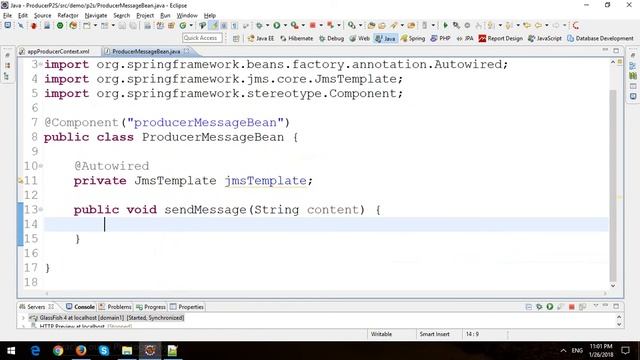The width and height of the screenshot is (640, 360).
Task: Open the Progress tab
Action: 151,307
